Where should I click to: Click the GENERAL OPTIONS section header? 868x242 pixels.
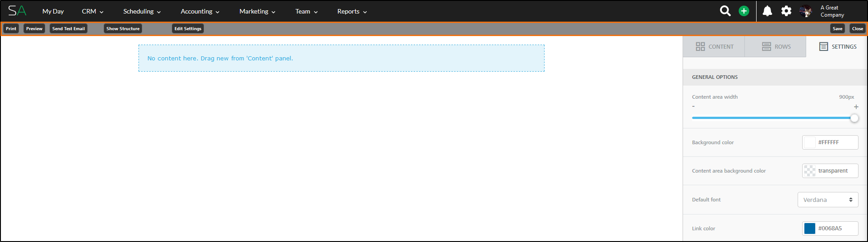(775, 77)
